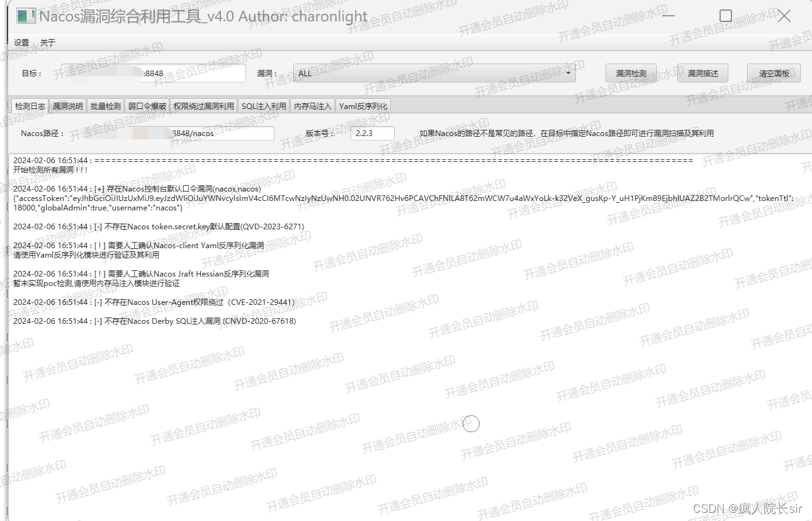Select the Yaml反序列化 tab
Viewport: 812px width, 521px height.
(x=363, y=106)
